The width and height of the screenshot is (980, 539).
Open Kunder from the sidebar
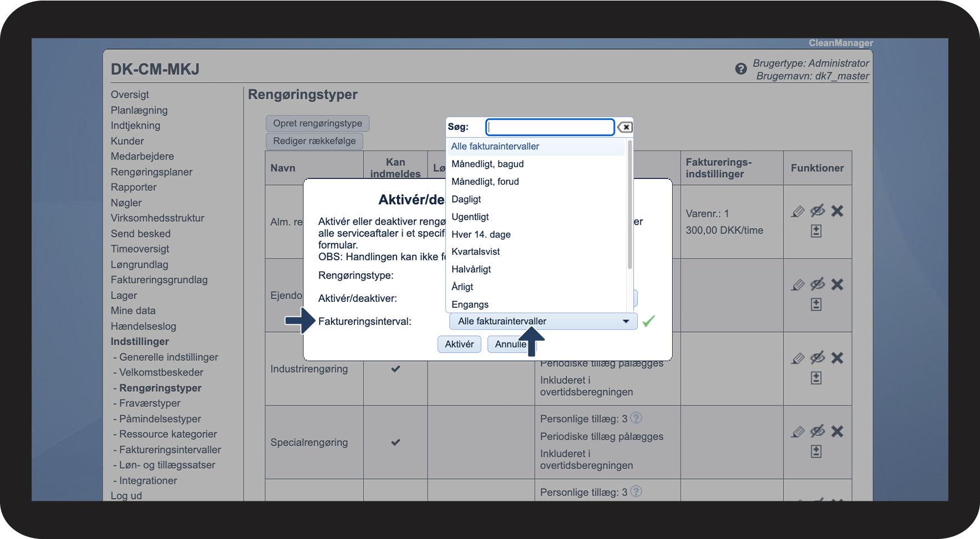[x=127, y=141]
